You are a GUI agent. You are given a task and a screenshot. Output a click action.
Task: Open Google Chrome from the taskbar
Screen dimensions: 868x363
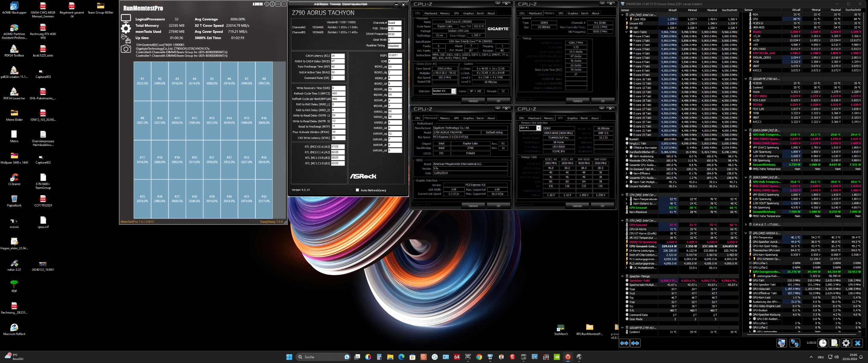479,357
